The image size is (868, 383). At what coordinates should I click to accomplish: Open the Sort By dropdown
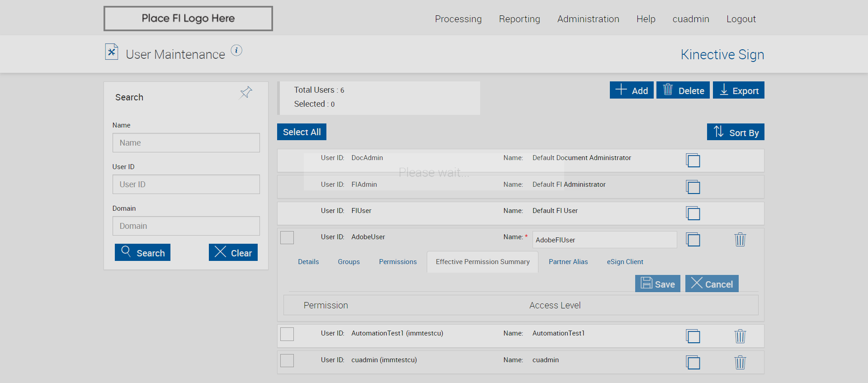(736, 132)
